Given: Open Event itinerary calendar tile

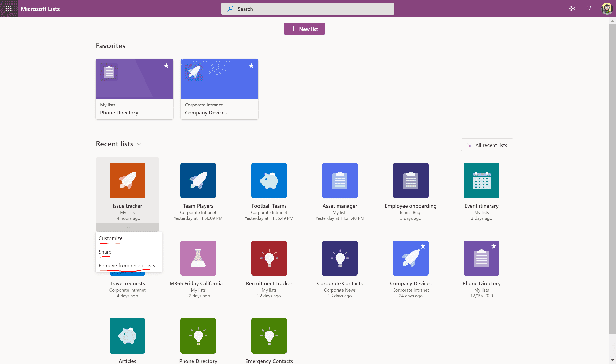Looking at the screenshot, I should (x=482, y=180).
